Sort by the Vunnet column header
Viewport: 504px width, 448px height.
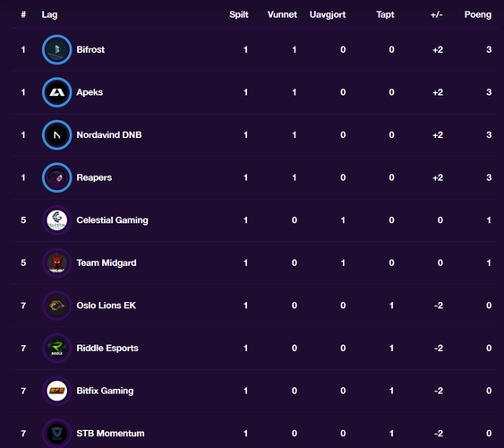pyautogui.click(x=282, y=14)
